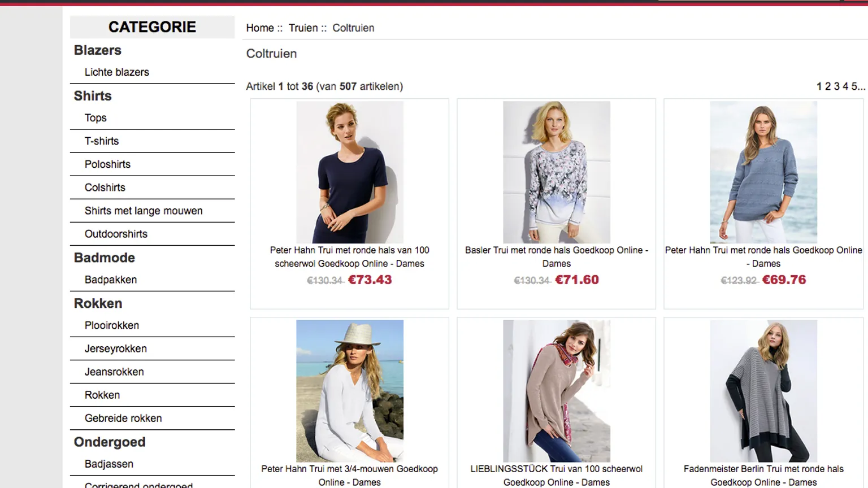View white sweater with hat product image
The height and width of the screenshot is (488, 868).
[x=350, y=391]
